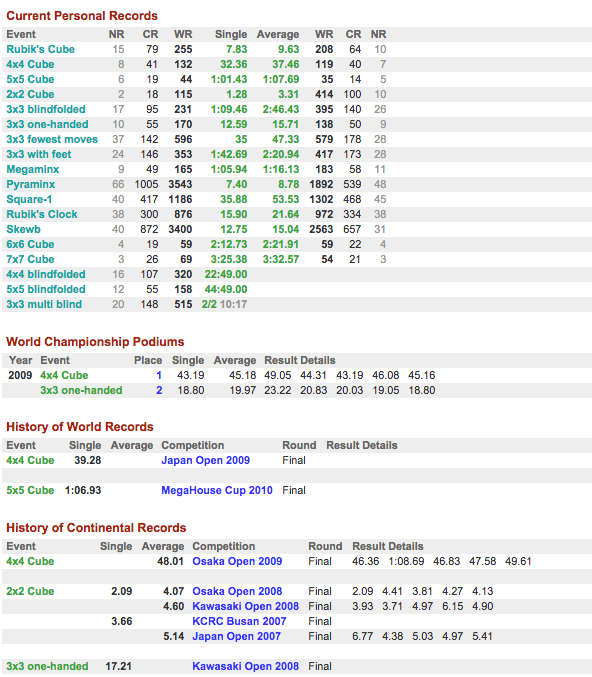Viewport: 592px width, 677px height.
Task: Click the podium place 2 link
Action: [159, 390]
